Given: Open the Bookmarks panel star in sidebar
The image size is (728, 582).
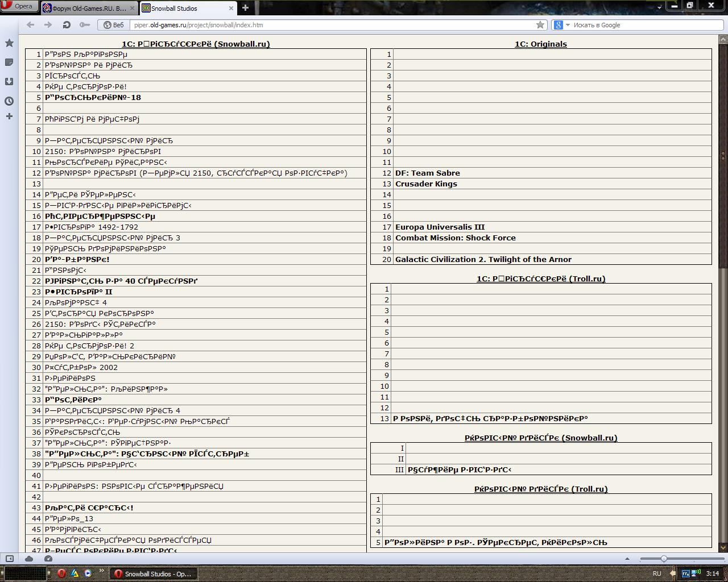Looking at the screenshot, I should tap(9, 43).
